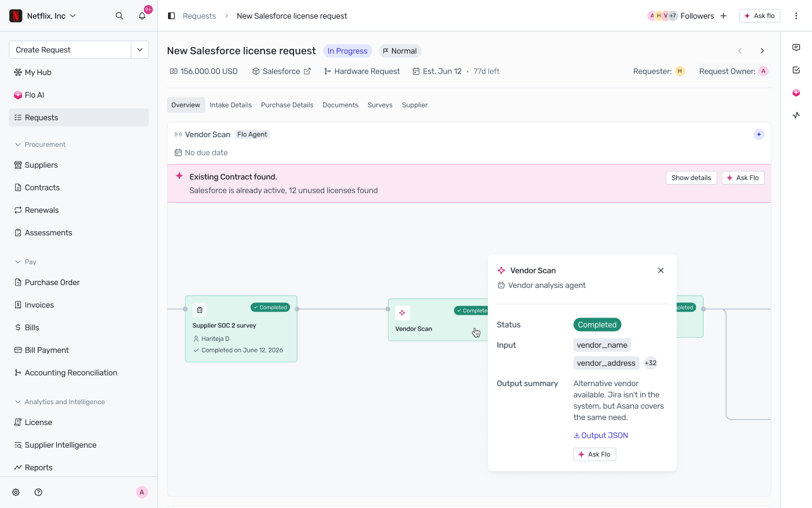
Task: Open Bill Payment in sidebar
Action: (x=79, y=351)
